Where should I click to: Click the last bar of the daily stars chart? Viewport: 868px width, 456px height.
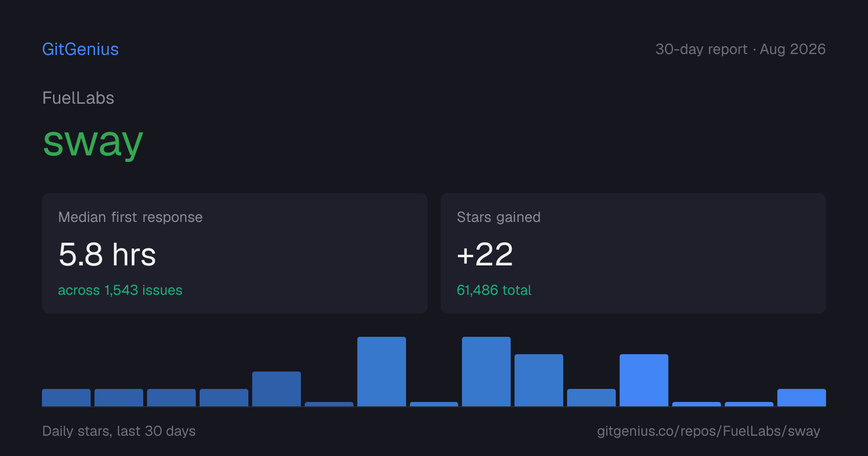click(x=801, y=398)
